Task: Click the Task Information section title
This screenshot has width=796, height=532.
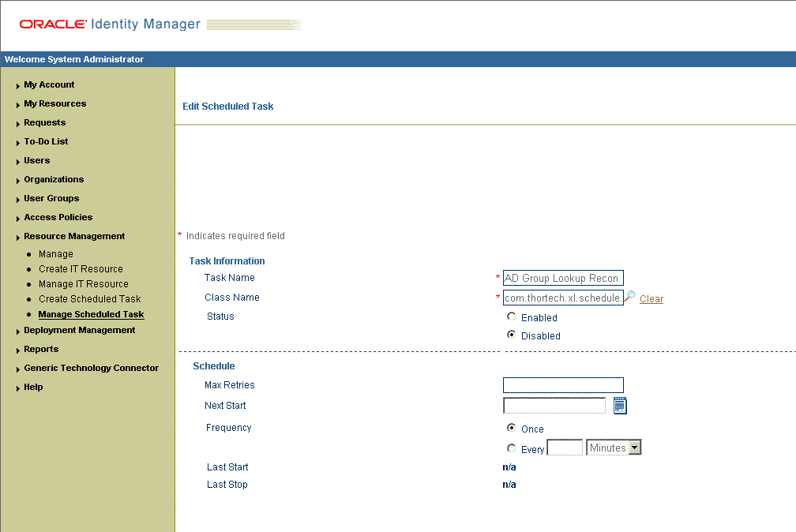Action: click(227, 261)
